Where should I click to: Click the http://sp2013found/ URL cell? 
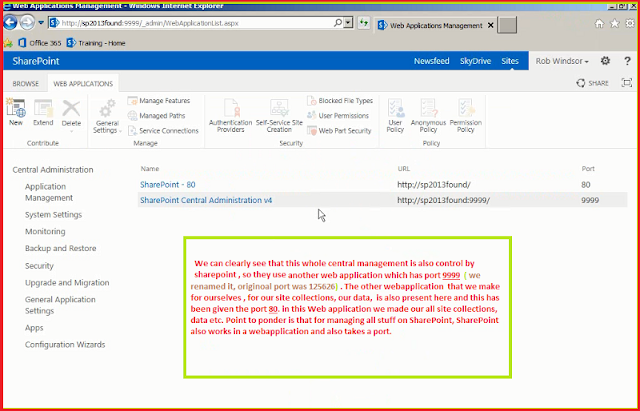434,184
